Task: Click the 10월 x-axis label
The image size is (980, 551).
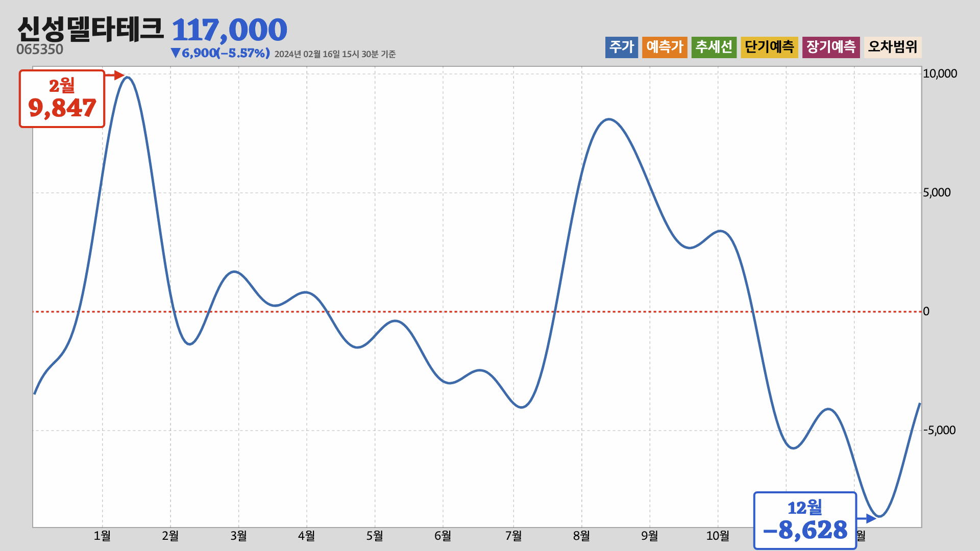Action: (718, 536)
